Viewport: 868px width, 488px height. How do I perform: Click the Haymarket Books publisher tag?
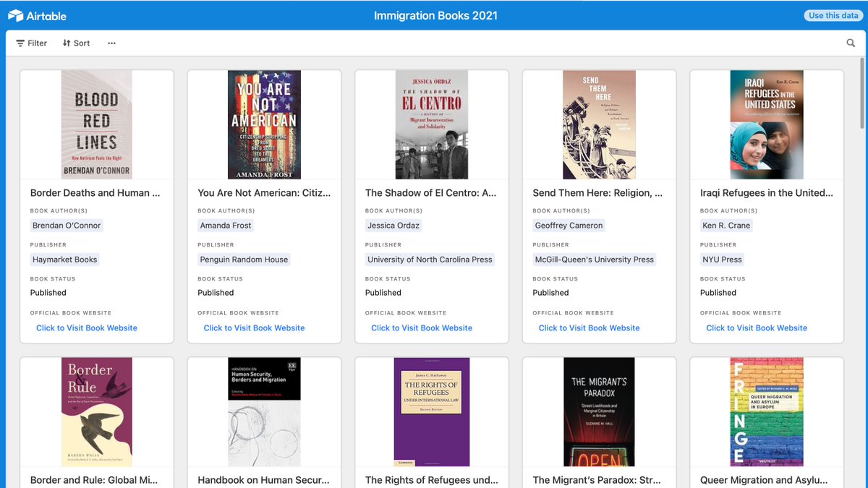tap(64, 260)
